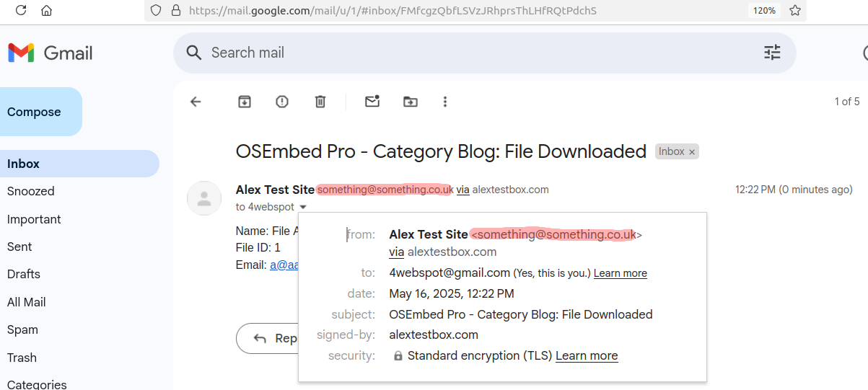
Task: Open the All Mail folder
Action: click(x=27, y=302)
